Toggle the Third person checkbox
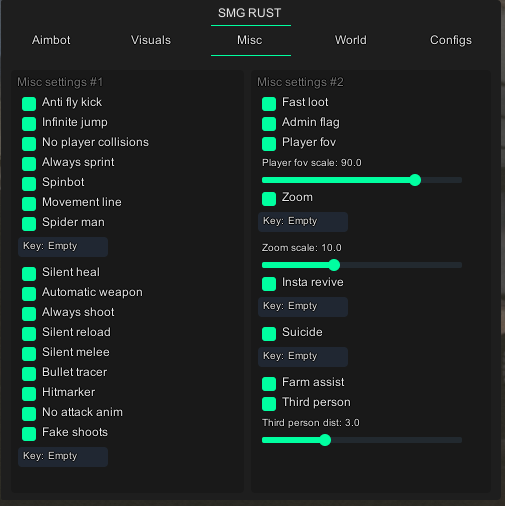The height and width of the screenshot is (506, 505). pyautogui.click(x=269, y=404)
